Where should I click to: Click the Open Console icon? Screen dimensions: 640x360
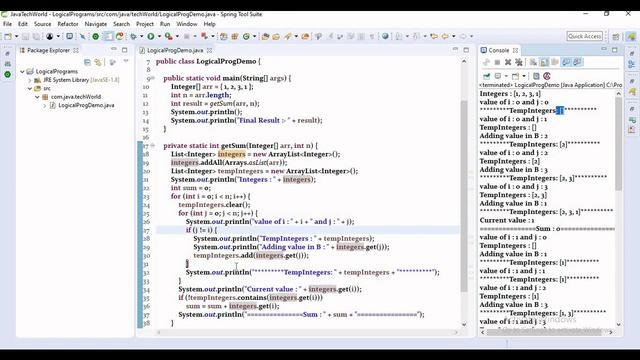(x=516, y=76)
